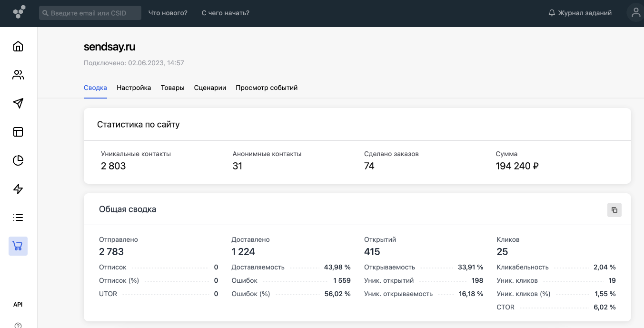Open the pie chart analytics icon
This screenshot has height=328, width=644.
point(18,160)
